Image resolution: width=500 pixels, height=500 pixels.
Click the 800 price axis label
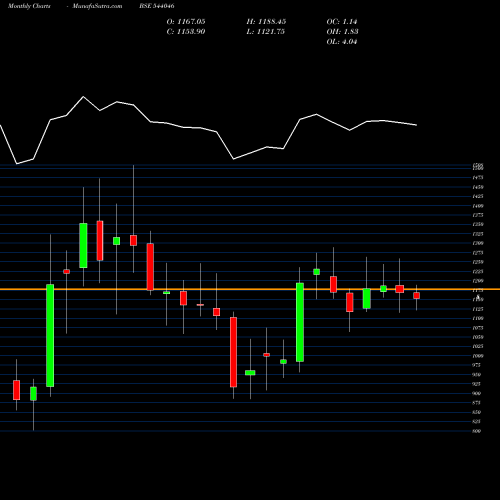477,431
